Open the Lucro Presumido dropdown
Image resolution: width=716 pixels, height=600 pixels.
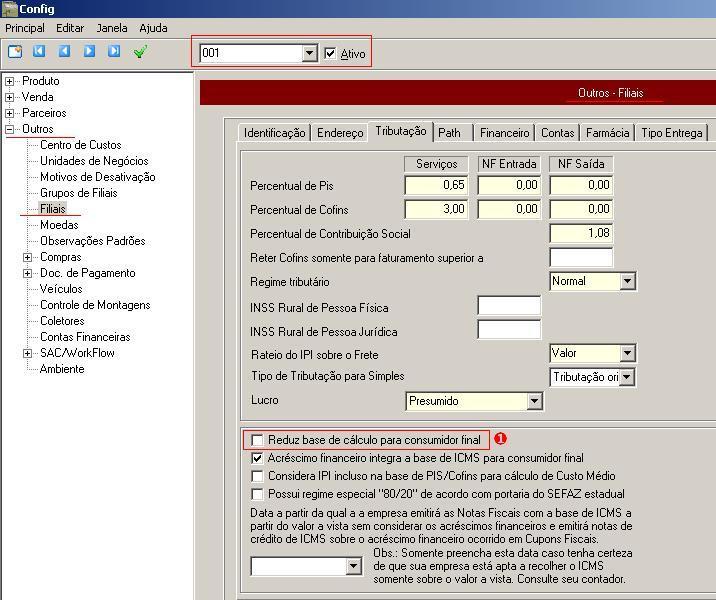pyautogui.click(x=534, y=401)
